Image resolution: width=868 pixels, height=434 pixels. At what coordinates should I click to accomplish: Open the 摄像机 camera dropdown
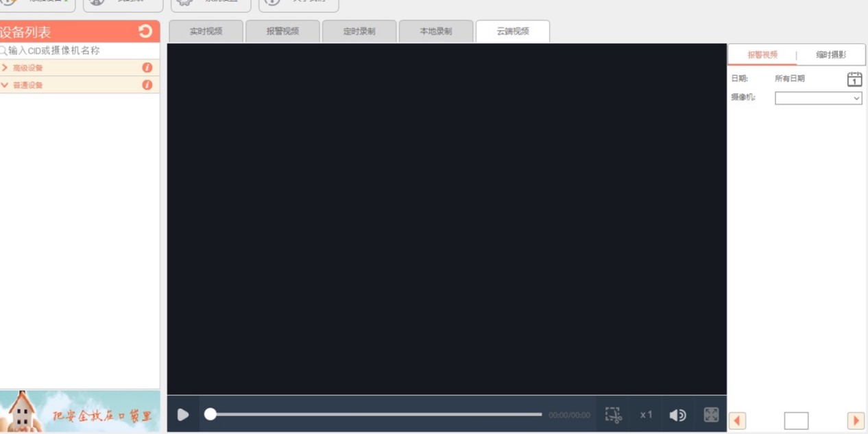click(818, 98)
